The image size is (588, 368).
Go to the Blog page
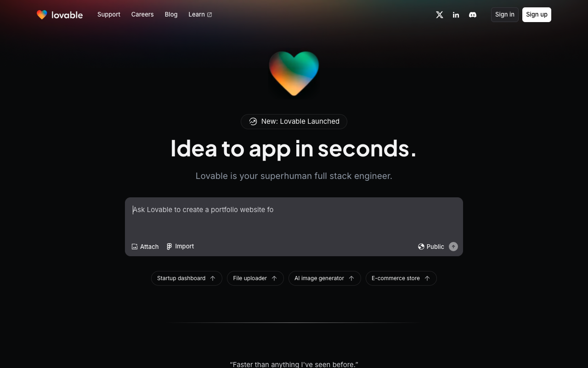(x=171, y=14)
